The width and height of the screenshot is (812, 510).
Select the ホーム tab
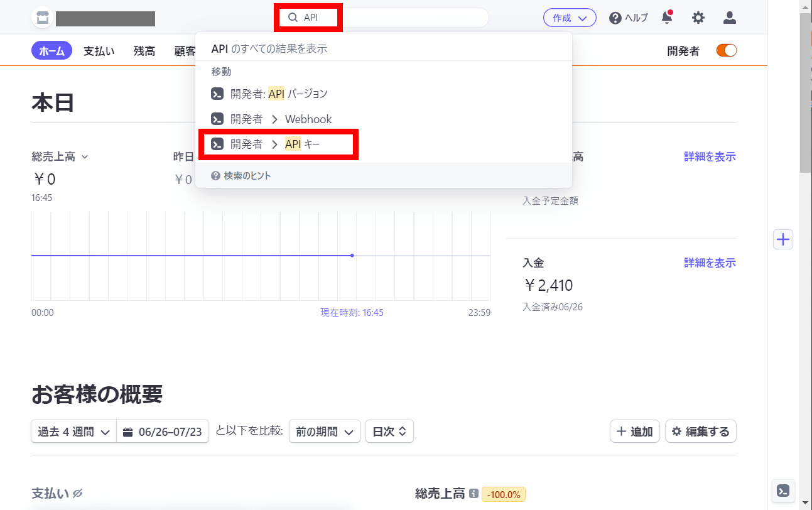point(51,51)
